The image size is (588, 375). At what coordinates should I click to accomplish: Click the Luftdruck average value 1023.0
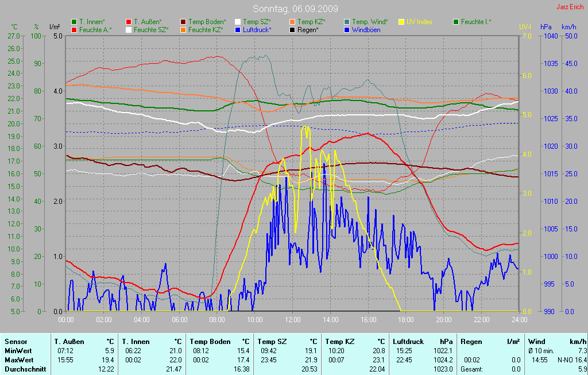(x=443, y=369)
